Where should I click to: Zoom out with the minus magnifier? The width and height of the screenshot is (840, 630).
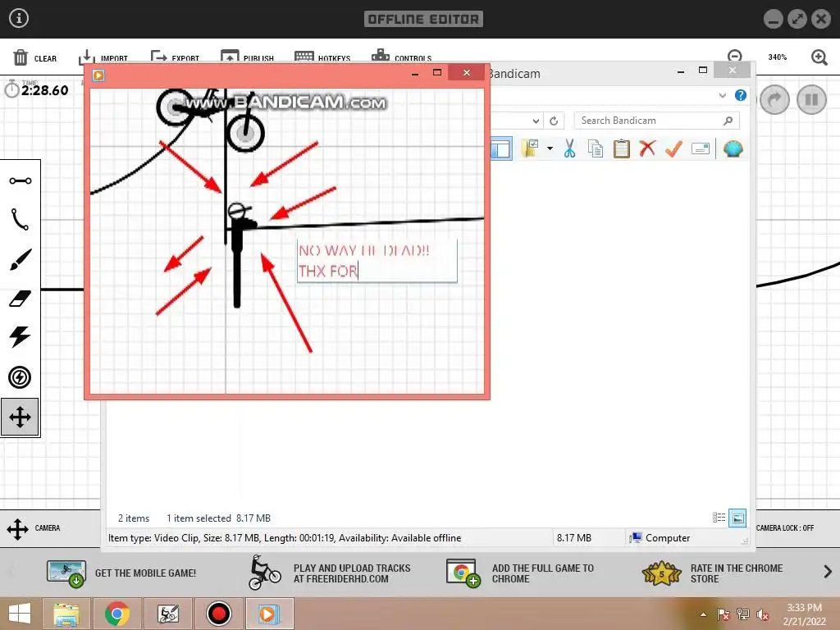(735, 57)
